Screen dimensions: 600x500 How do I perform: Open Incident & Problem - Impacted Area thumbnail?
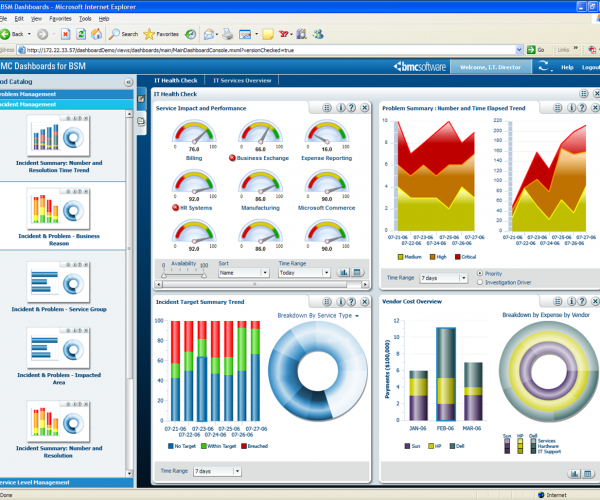(x=59, y=348)
